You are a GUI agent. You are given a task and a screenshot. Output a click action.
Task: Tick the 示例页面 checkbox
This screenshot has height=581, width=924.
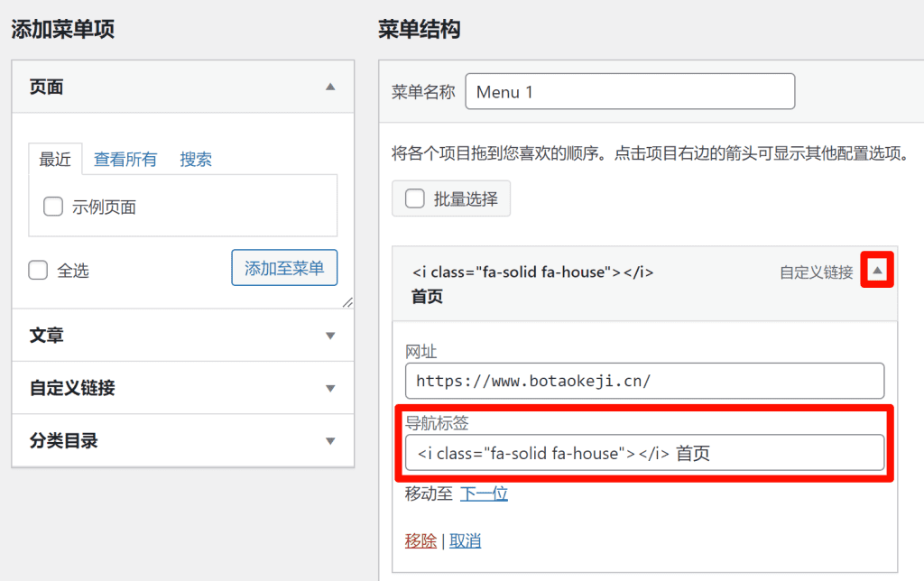[x=53, y=207]
